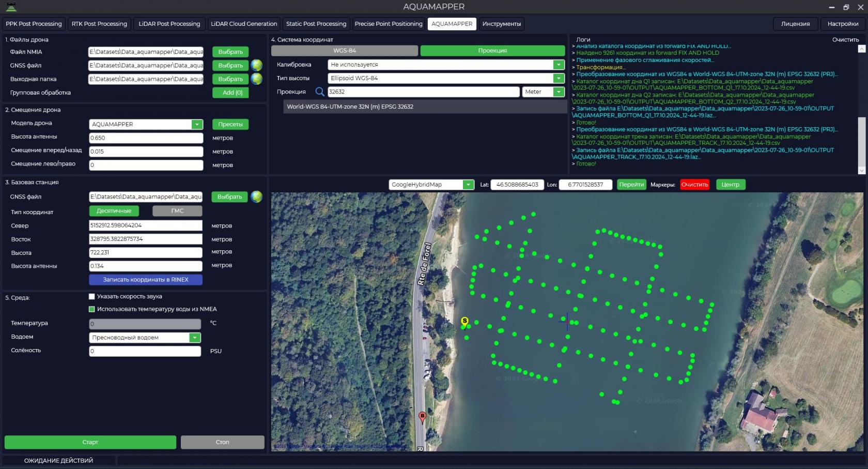Open Инструменты tab

(501, 24)
